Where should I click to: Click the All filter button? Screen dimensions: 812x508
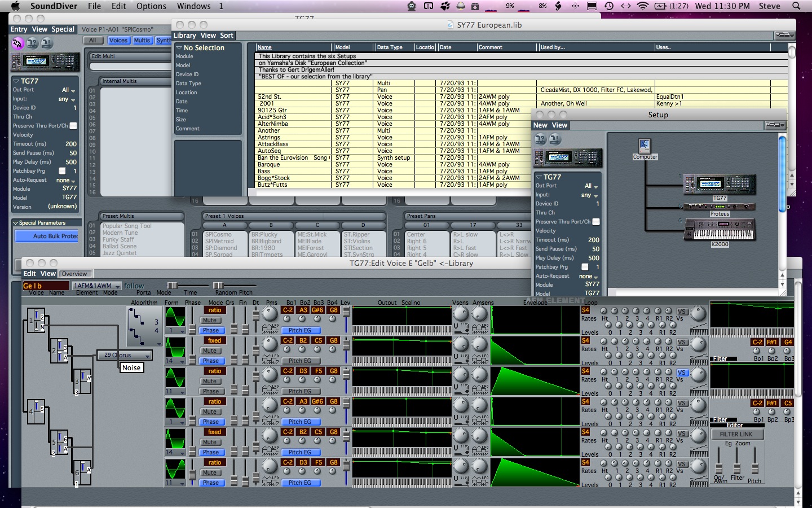92,41
